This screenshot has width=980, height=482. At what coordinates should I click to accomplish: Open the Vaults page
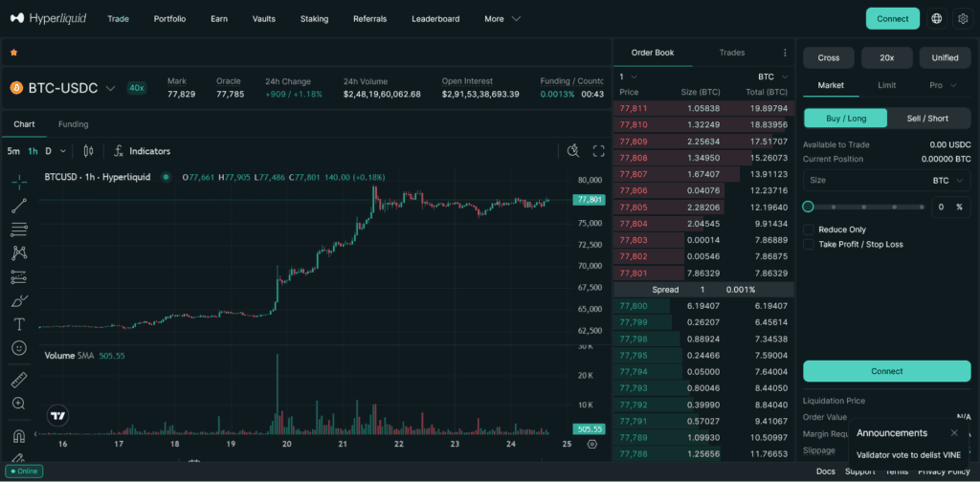(x=264, y=19)
